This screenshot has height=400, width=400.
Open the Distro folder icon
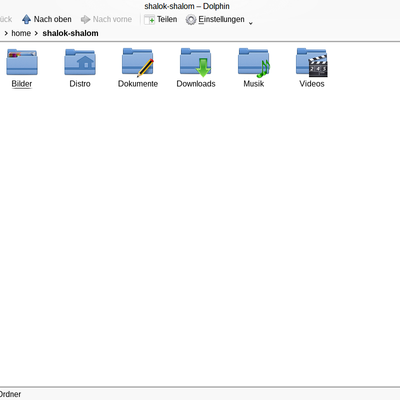coord(80,62)
